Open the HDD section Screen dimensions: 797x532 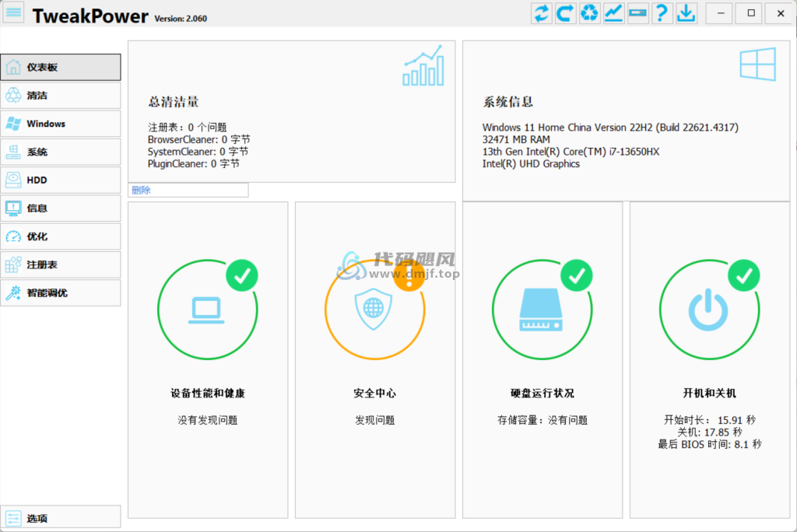pos(61,180)
